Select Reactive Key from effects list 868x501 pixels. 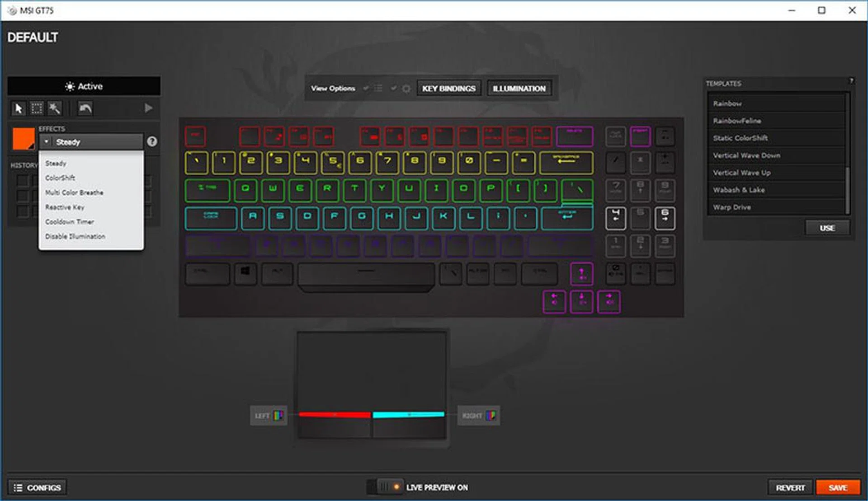pos(65,207)
